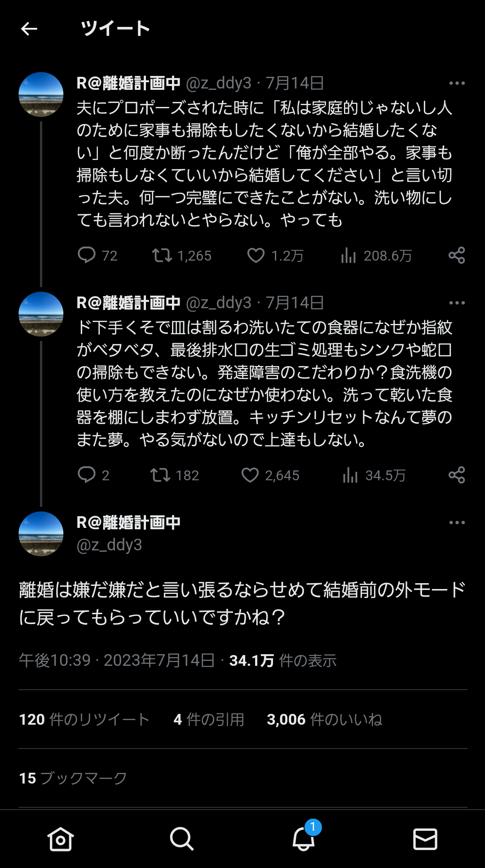Go to Home tab
The width and height of the screenshot is (485, 868).
tap(61, 839)
